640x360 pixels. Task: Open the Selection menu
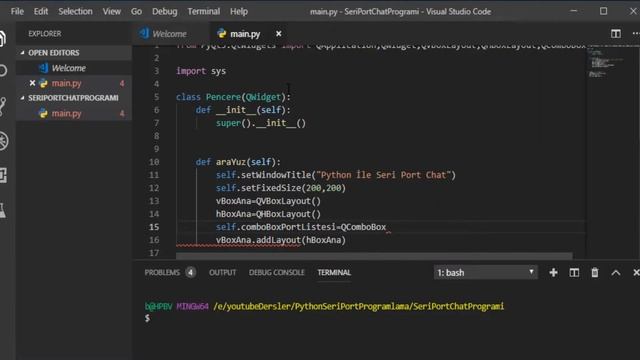[x=75, y=11]
